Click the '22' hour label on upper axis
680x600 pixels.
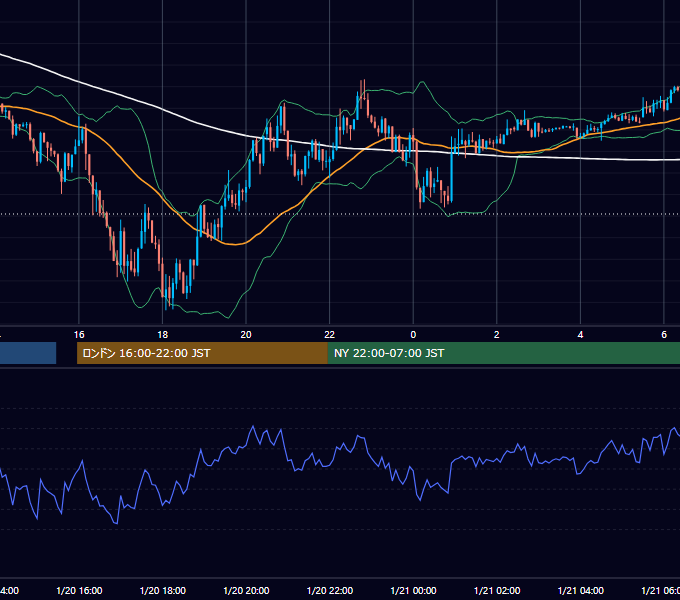coord(330,334)
